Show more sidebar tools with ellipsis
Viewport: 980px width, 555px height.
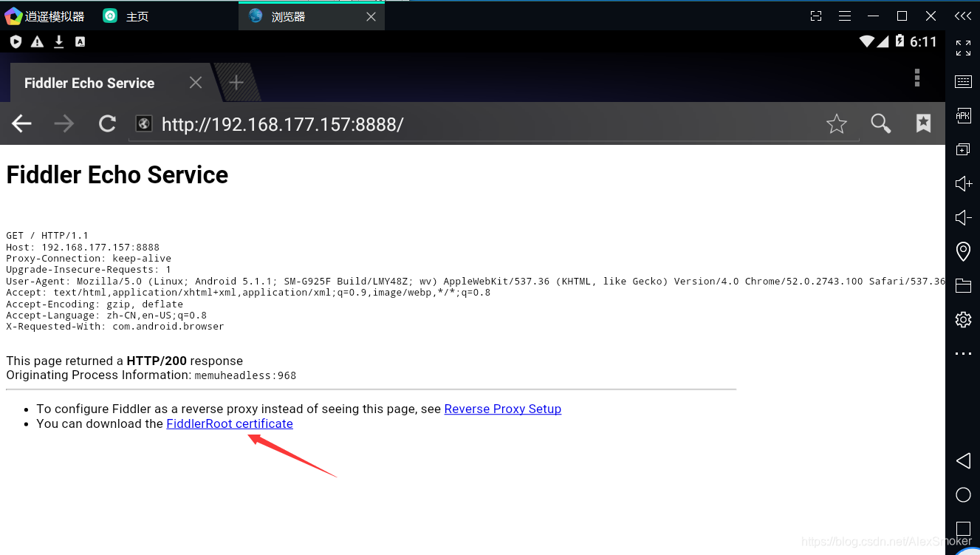(963, 353)
